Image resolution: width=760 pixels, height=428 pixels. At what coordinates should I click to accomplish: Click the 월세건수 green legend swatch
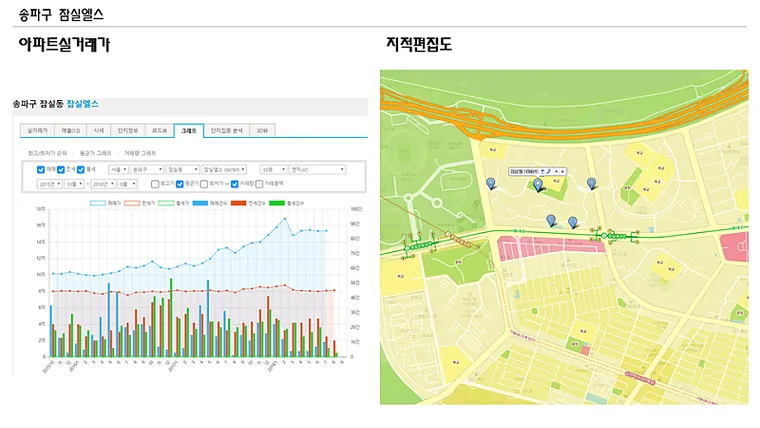[277, 204]
